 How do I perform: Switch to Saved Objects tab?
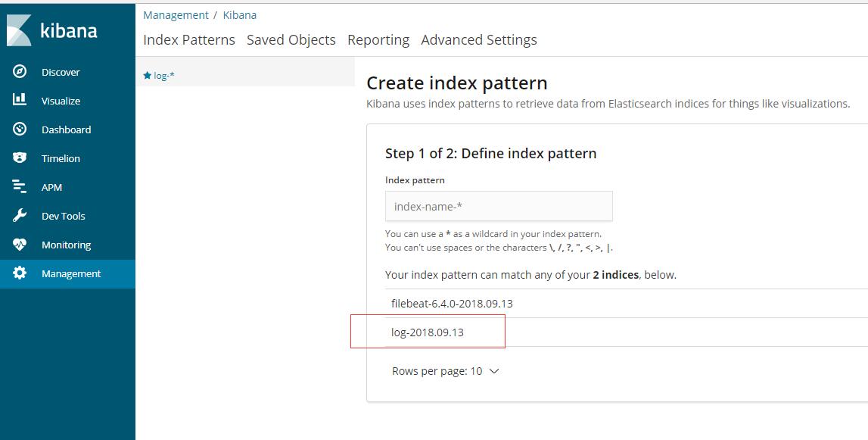(291, 40)
